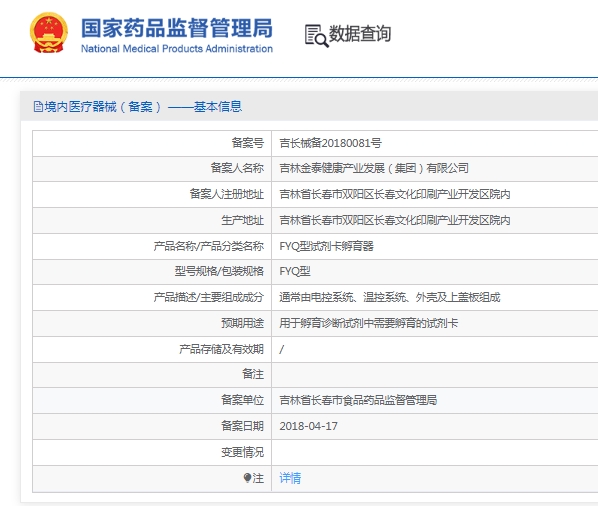Click the 备注 label
Screen dimensions: 598x506
point(253,374)
